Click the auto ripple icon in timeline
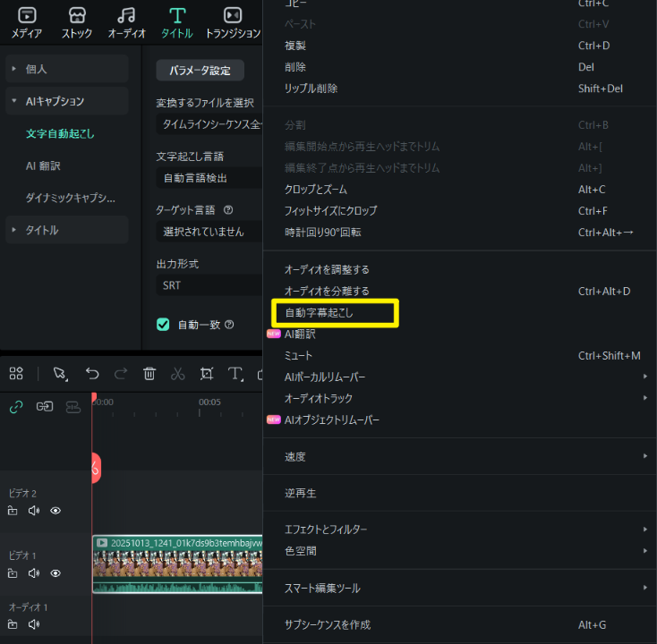This screenshot has height=644, width=657. (x=45, y=407)
